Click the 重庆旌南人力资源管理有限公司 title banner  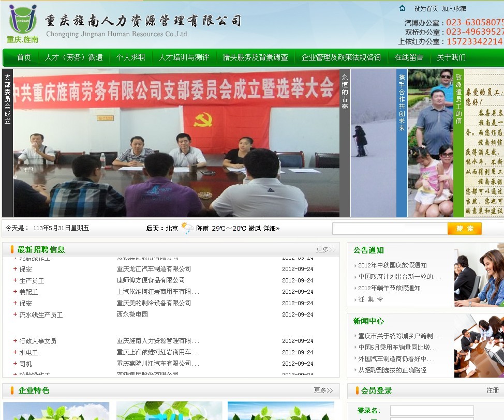click(x=143, y=25)
